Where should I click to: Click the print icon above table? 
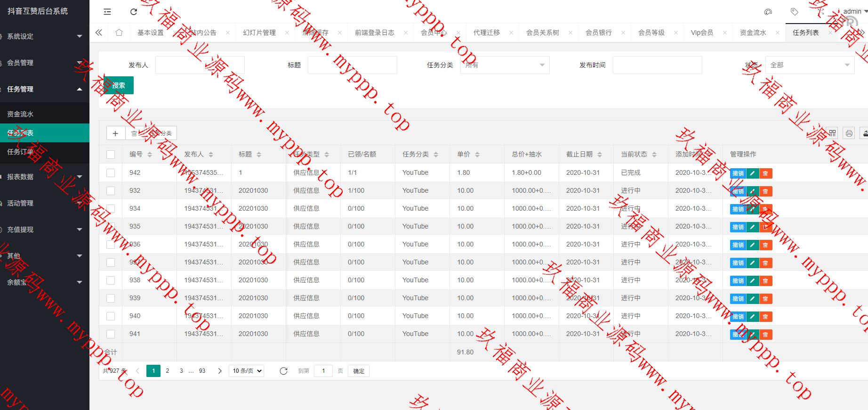pos(849,133)
